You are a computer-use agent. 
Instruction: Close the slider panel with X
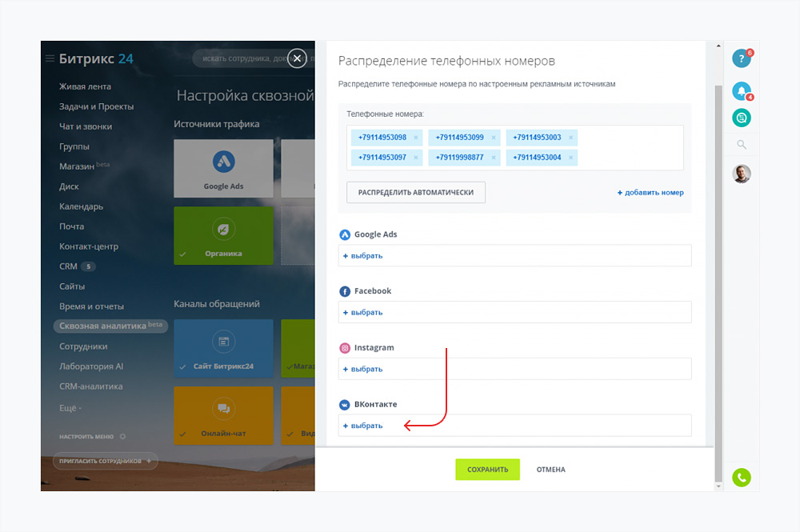(297, 58)
